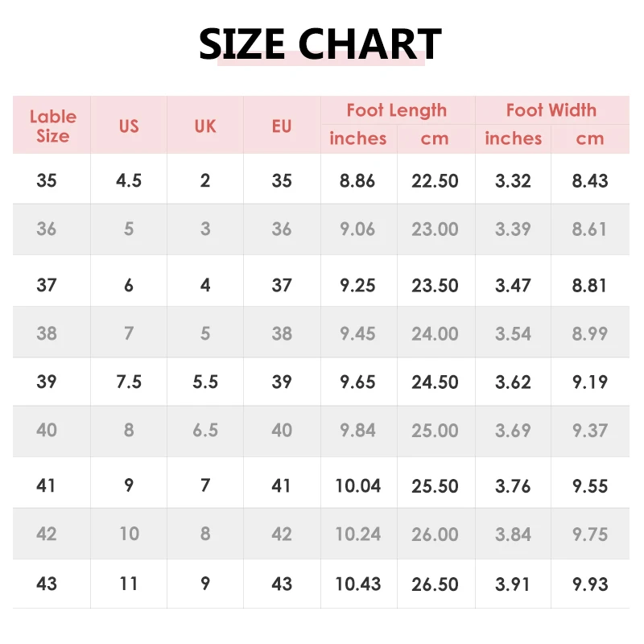Image resolution: width=644 pixels, height=644 pixels.
Task: Click the Foot Length header
Action: (x=397, y=110)
